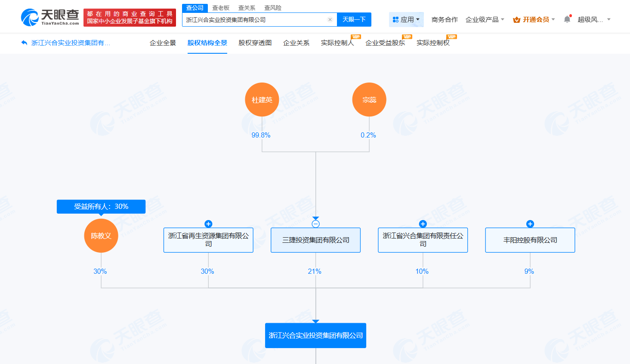
Task: Open the 实际控制权 tab
Action: (433, 43)
